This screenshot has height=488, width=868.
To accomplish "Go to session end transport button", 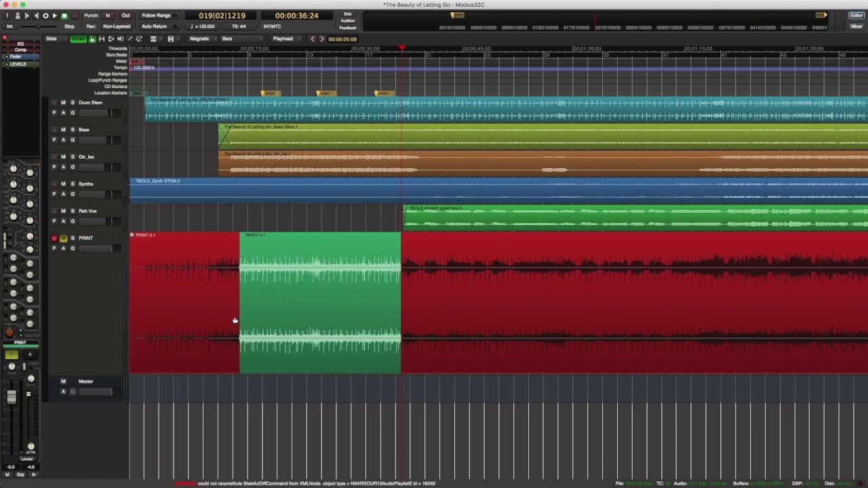I will [x=36, y=16].
